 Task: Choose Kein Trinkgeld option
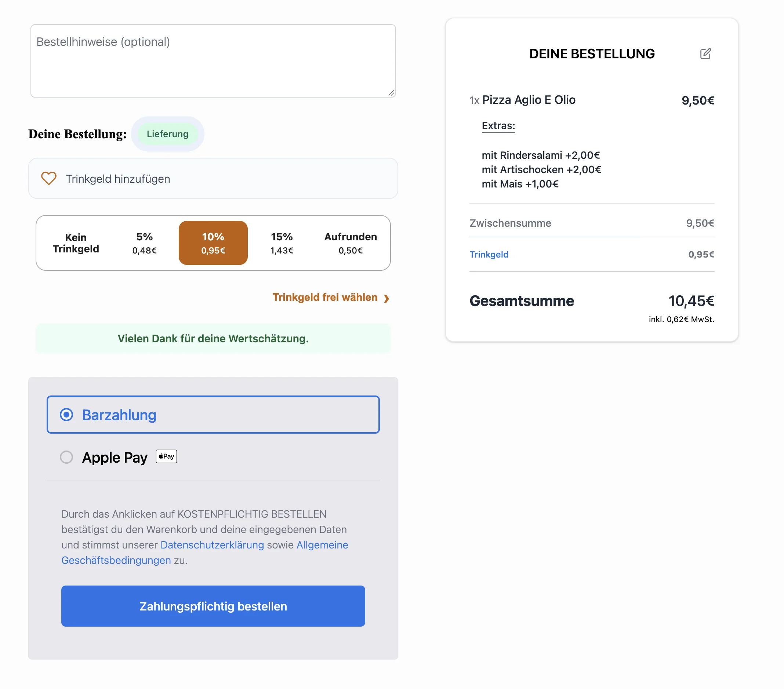pos(76,243)
